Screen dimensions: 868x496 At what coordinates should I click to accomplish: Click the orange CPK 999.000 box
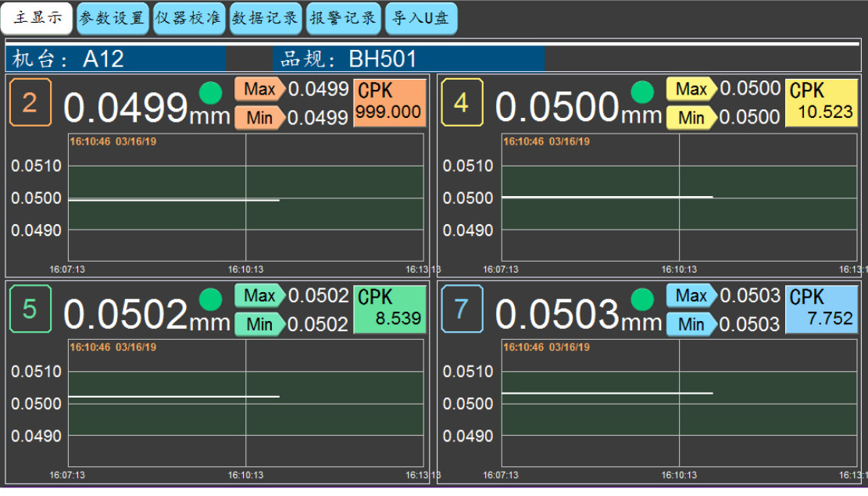click(390, 102)
